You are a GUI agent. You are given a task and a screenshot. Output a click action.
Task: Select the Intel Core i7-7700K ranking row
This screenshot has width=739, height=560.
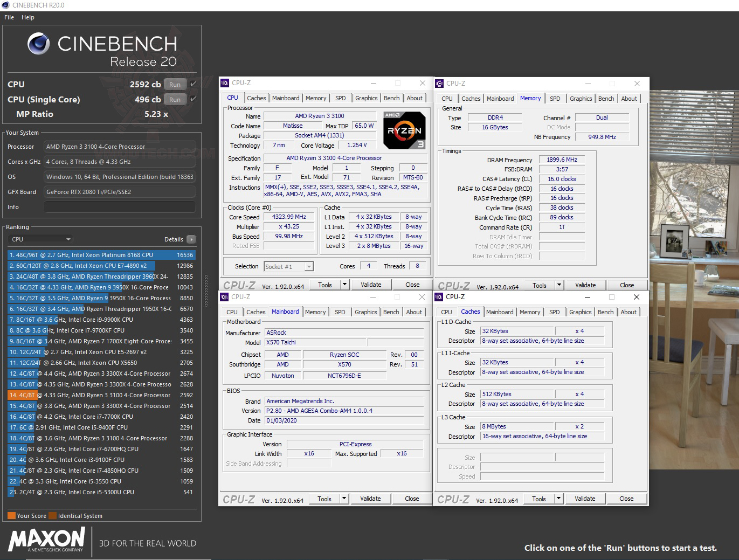101,417
